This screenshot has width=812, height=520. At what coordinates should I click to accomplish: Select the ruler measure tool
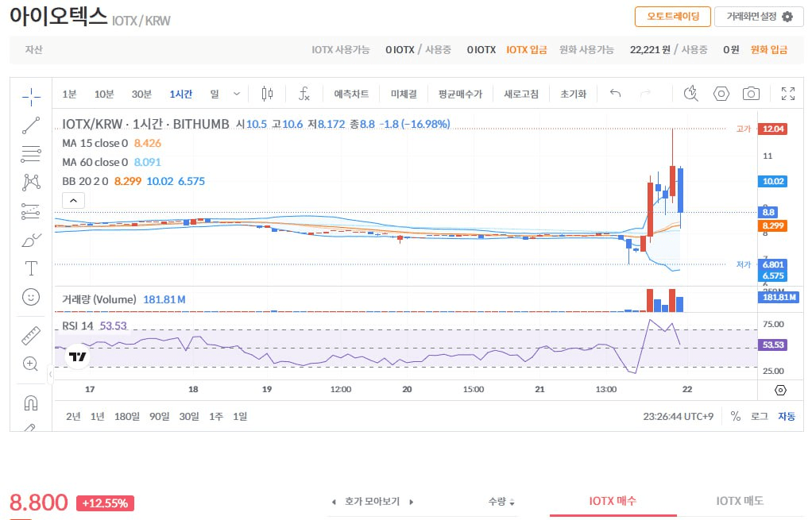tap(31, 336)
